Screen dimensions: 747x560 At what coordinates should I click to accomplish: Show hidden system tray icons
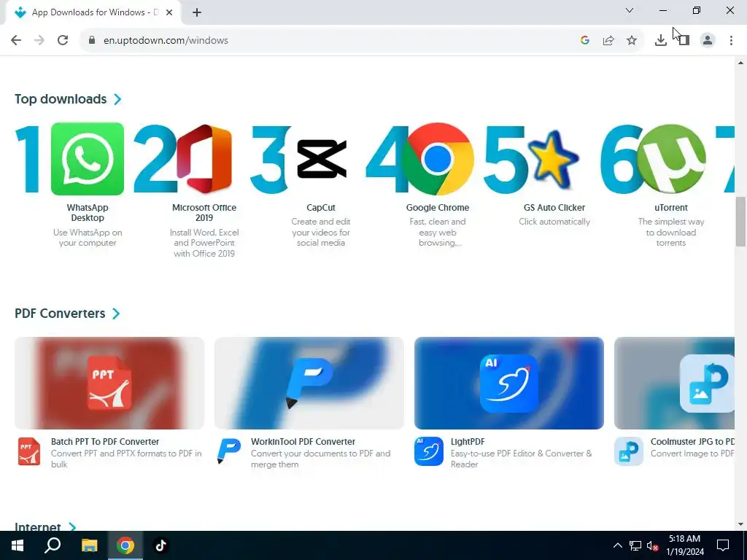[x=617, y=545]
